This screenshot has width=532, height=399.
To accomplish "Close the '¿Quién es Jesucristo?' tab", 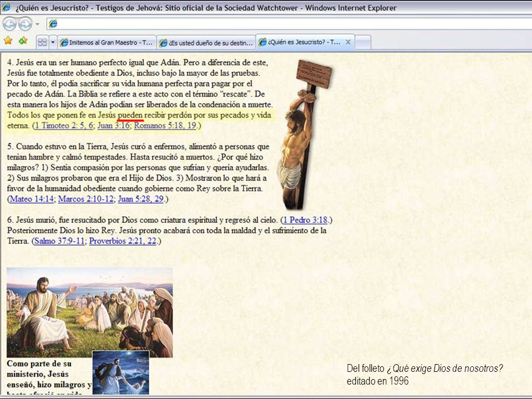I will point(348,42).
